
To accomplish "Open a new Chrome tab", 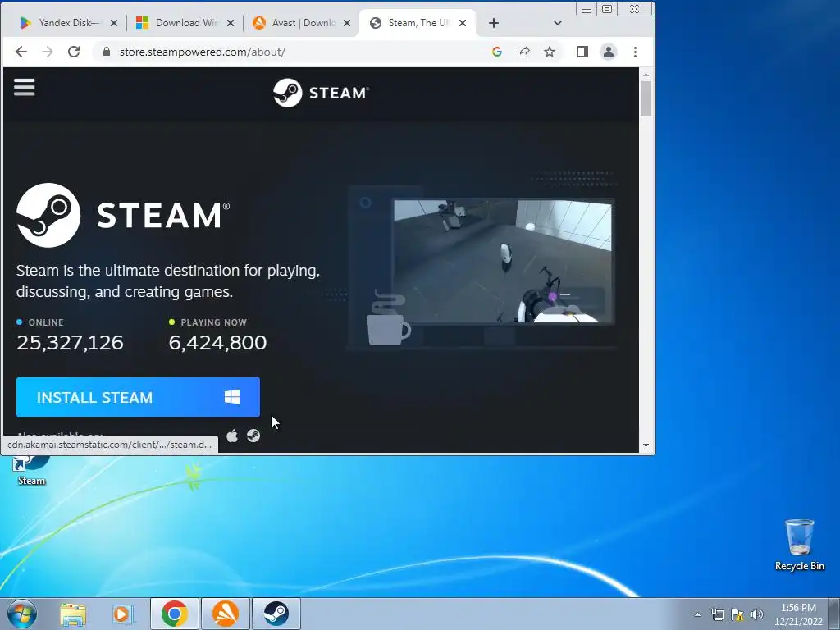I will [494, 23].
